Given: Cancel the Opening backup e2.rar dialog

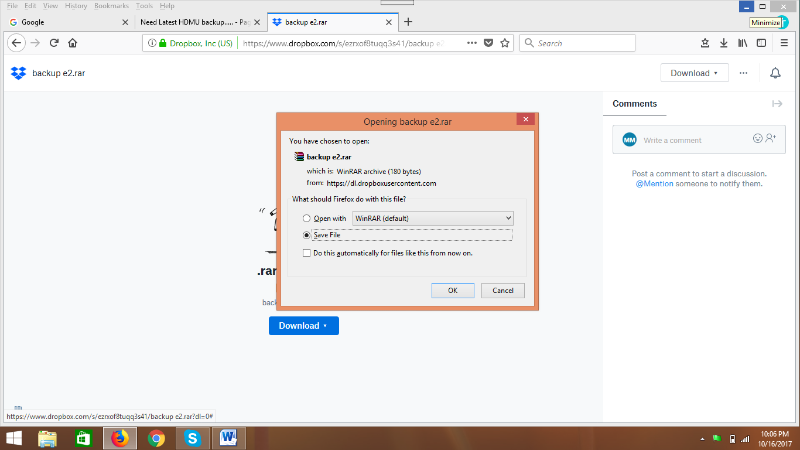Looking at the screenshot, I should pos(503,290).
